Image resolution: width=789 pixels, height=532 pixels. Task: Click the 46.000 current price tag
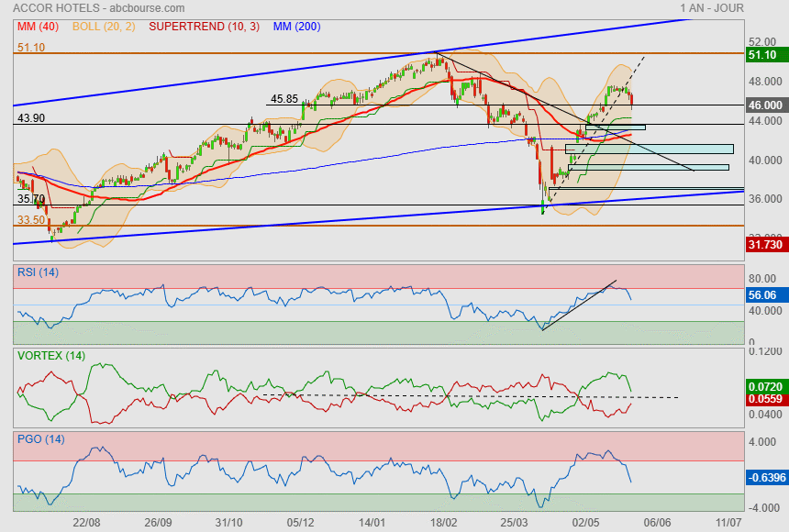pyautogui.click(x=767, y=105)
